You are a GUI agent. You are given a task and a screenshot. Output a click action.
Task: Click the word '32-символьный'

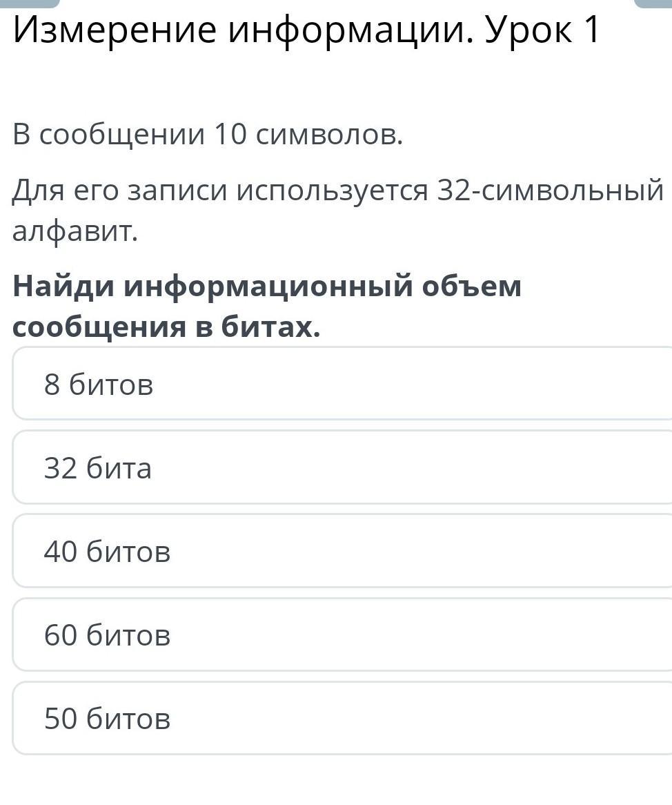(x=550, y=191)
